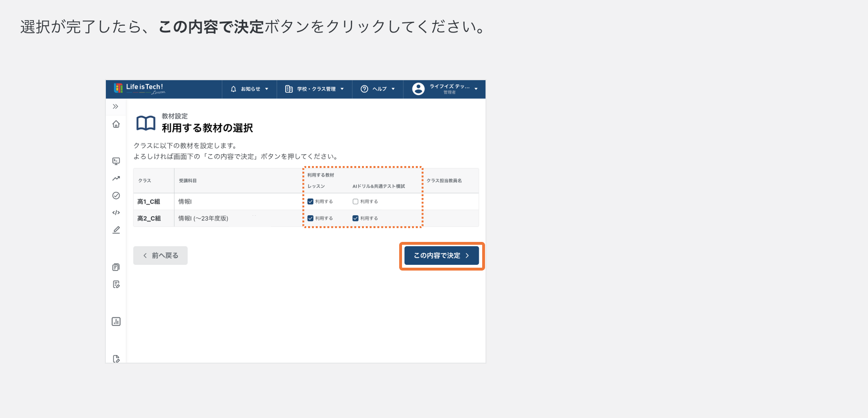868x418 pixels.
Task: Click the 教材設定 breadcrumb label
Action: [x=175, y=116]
